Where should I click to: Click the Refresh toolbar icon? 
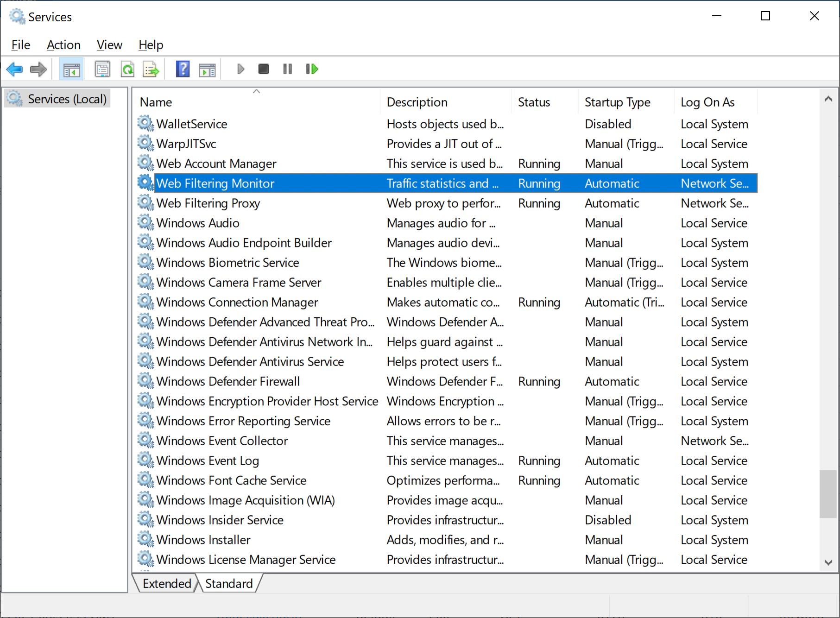(127, 69)
